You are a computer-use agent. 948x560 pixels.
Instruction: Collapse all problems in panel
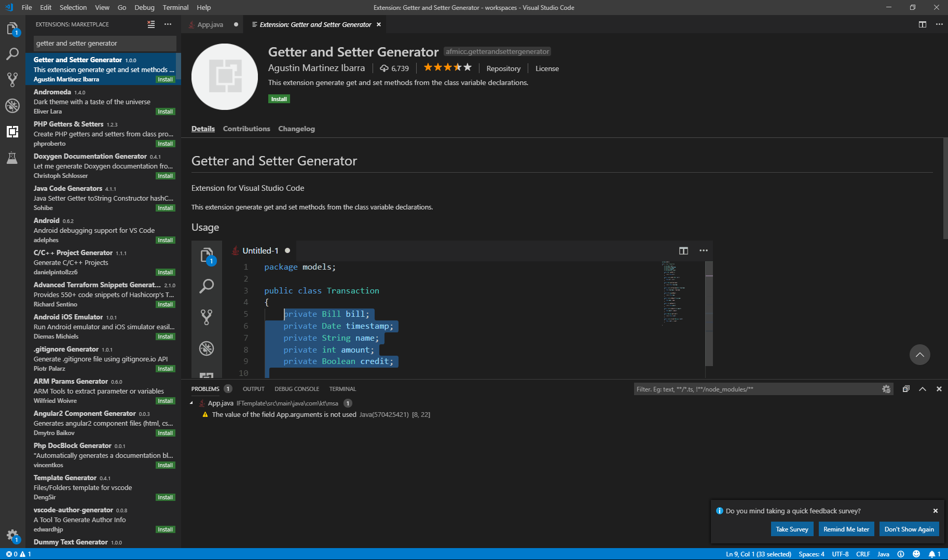tap(906, 389)
